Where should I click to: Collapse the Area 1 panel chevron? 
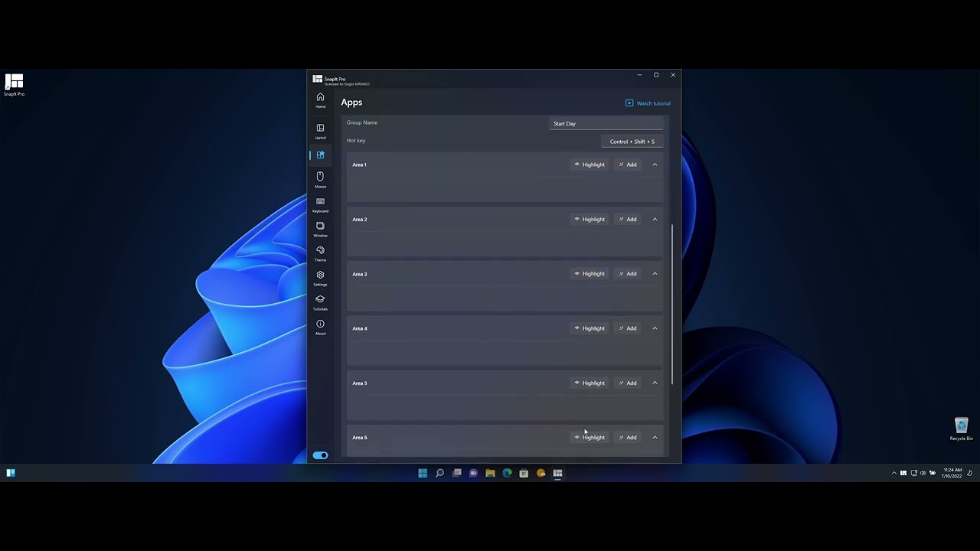pos(655,165)
